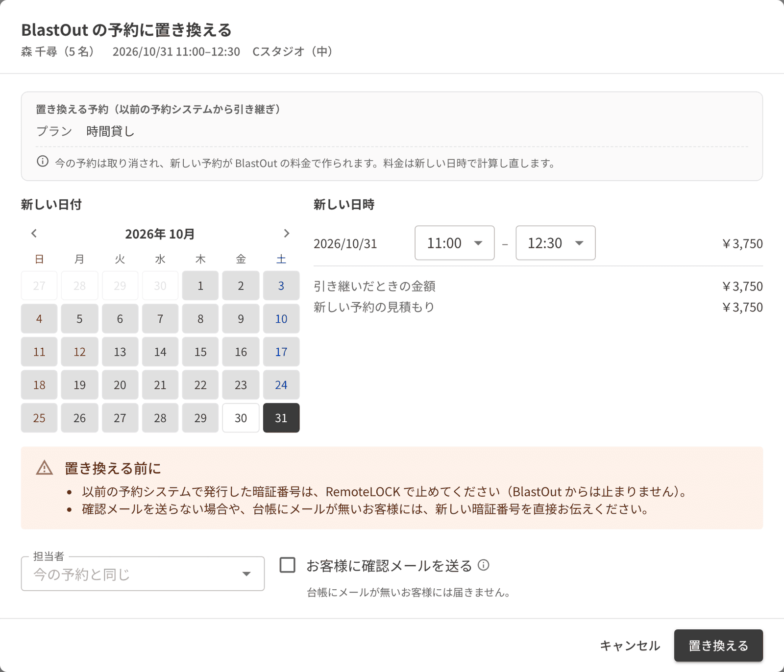
Task: Click the dialog title BlastOut の予約に置き換える
Action: [x=126, y=30]
